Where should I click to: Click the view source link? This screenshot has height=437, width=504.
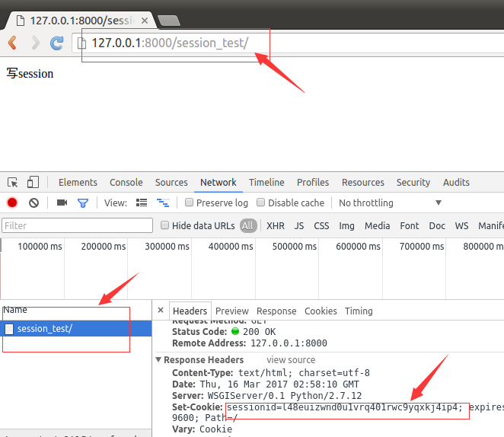[x=291, y=360]
